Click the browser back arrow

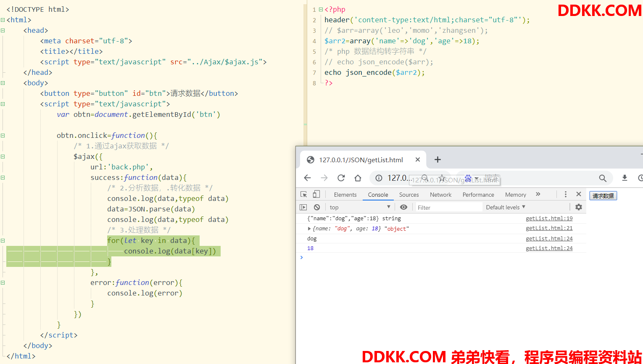pyautogui.click(x=307, y=178)
